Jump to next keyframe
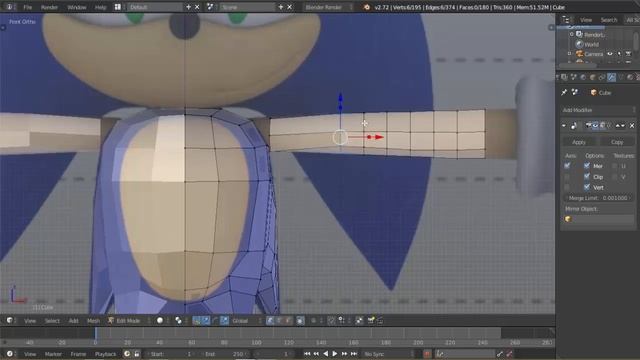The height and width of the screenshot is (360, 640). [344, 354]
